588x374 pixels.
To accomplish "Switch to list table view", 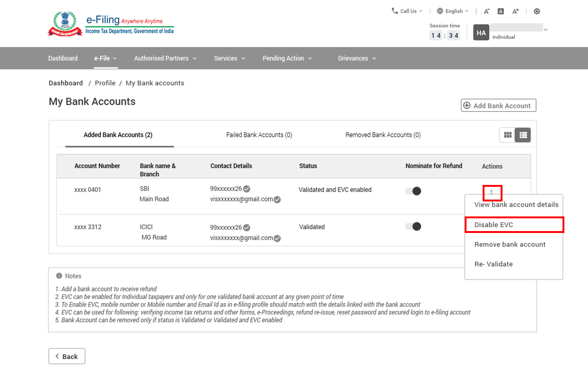I will 523,135.
